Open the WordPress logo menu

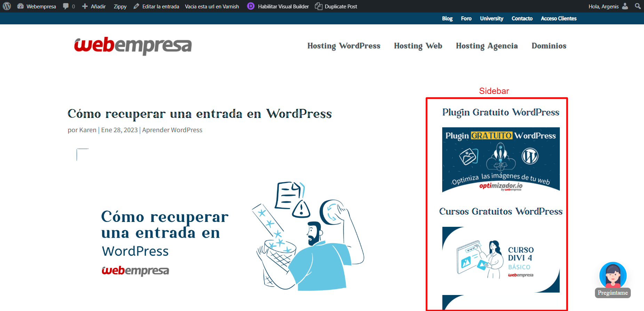point(7,6)
